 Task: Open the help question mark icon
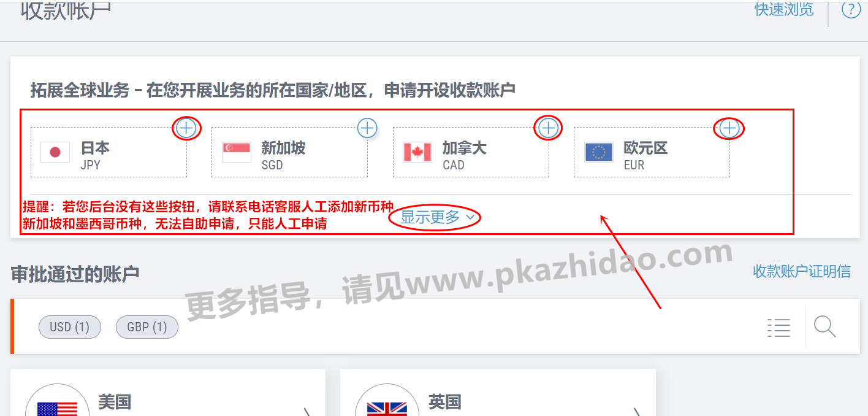851,10
